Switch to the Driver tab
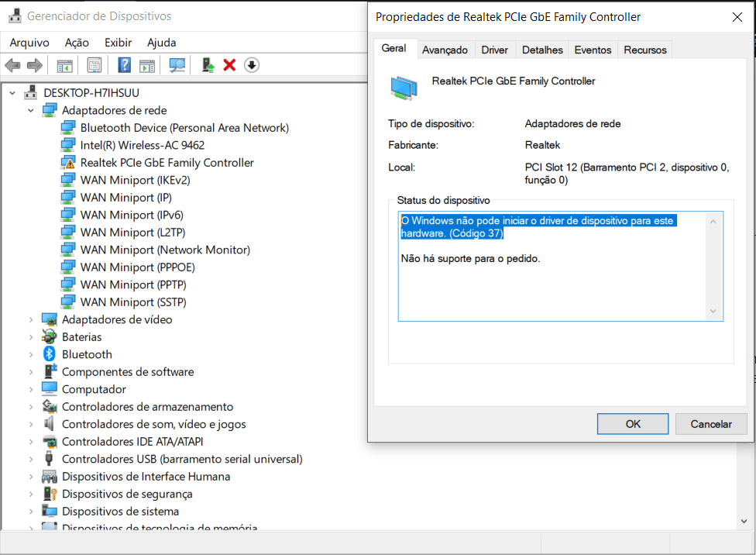 click(x=495, y=50)
